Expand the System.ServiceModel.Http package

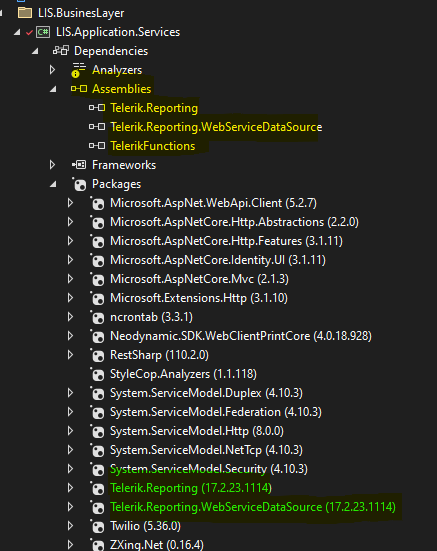point(70,431)
